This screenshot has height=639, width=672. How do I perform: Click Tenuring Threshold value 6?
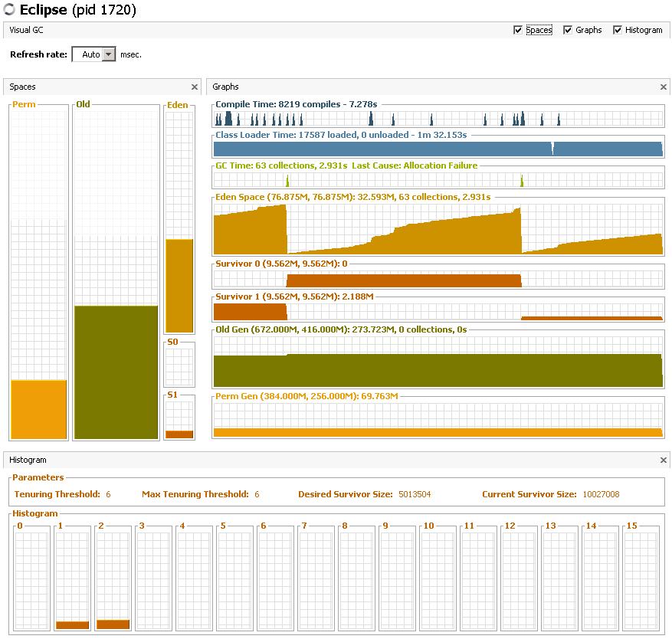tap(108, 494)
